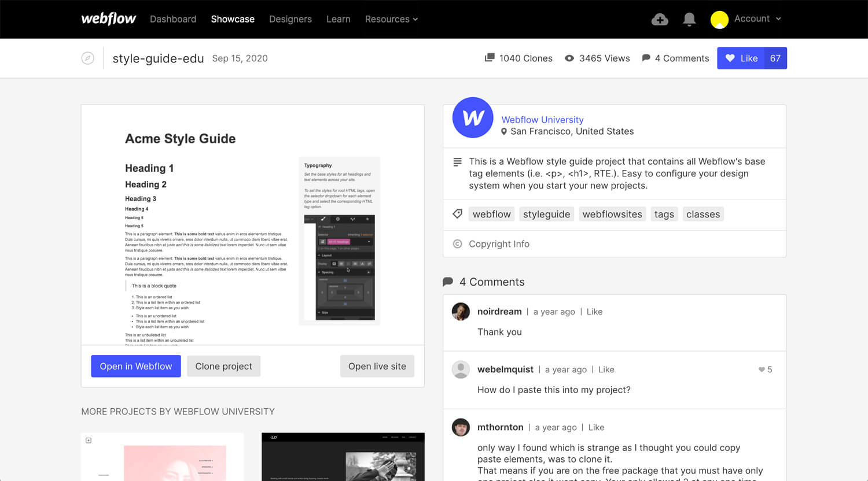The width and height of the screenshot is (868, 481).
Task: Click the tag label icon
Action: pyautogui.click(x=457, y=214)
